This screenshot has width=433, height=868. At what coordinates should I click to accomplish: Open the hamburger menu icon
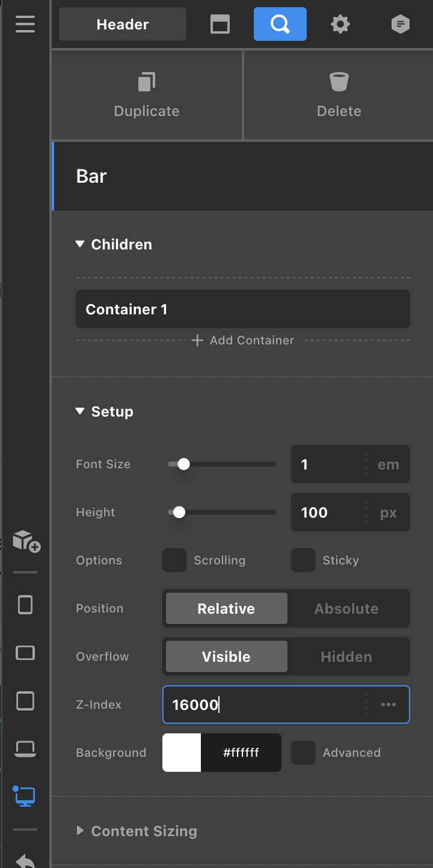[25, 25]
